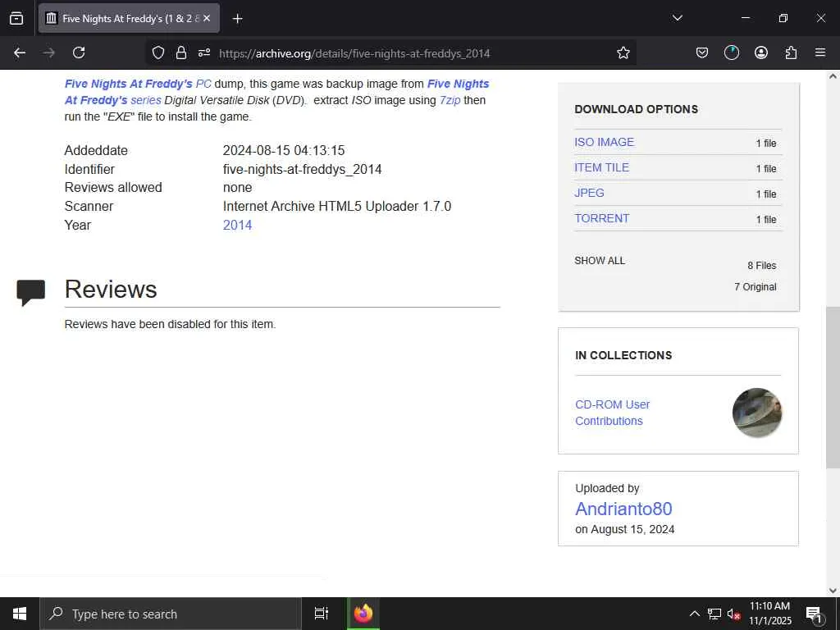
Task: Download the ISO IMAGE file
Action: click(605, 142)
